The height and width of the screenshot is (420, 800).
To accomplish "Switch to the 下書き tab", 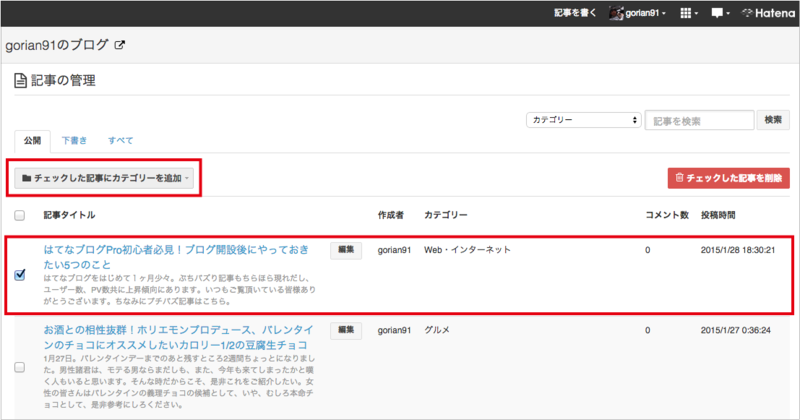I will tap(74, 141).
